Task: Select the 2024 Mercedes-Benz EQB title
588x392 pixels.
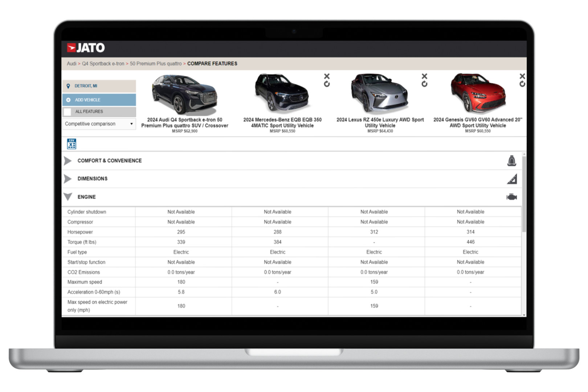Action: coord(282,123)
